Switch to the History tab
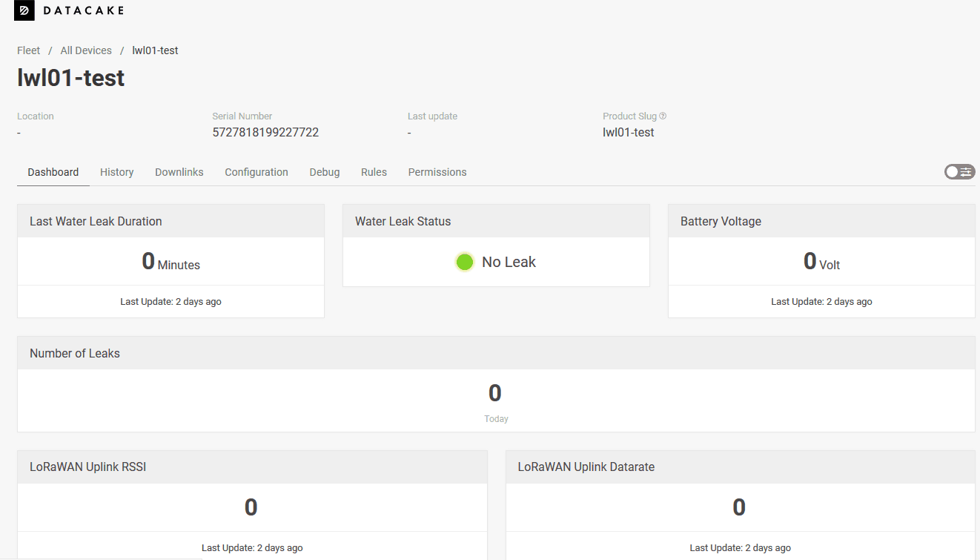This screenshot has height=560, width=980. pyautogui.click(x=117, y=172)
